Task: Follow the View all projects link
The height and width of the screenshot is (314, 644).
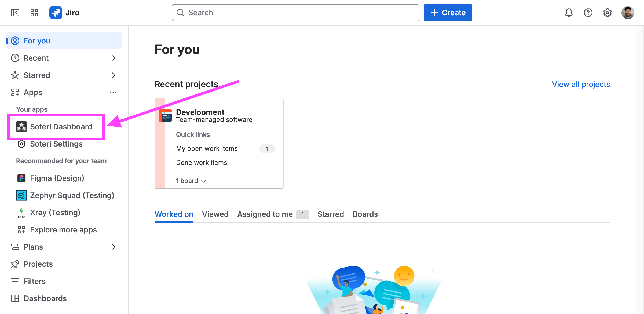Action: pyautogui.click(x=581, y=84)
